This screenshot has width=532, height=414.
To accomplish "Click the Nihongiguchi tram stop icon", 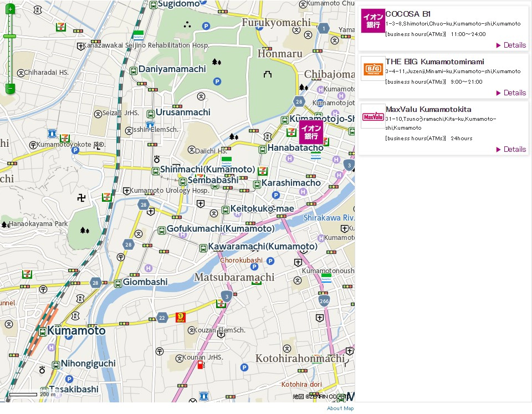I will pos(56,365).
